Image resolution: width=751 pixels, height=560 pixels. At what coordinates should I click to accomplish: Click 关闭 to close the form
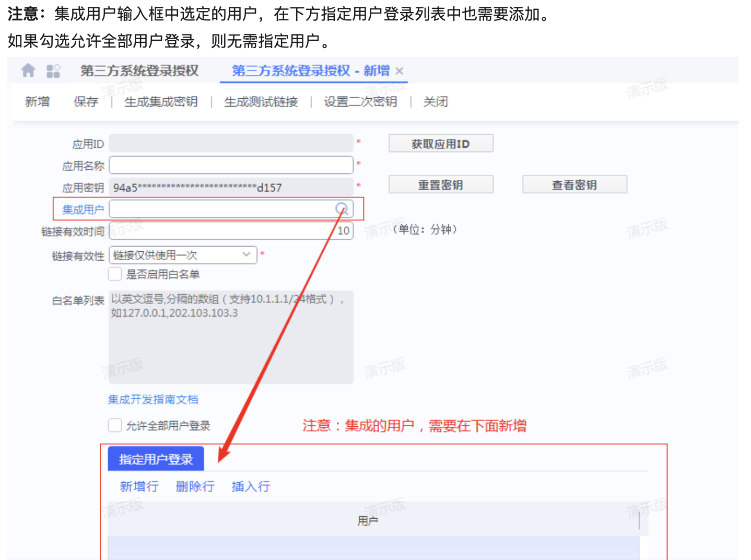[x=435, y=102]
